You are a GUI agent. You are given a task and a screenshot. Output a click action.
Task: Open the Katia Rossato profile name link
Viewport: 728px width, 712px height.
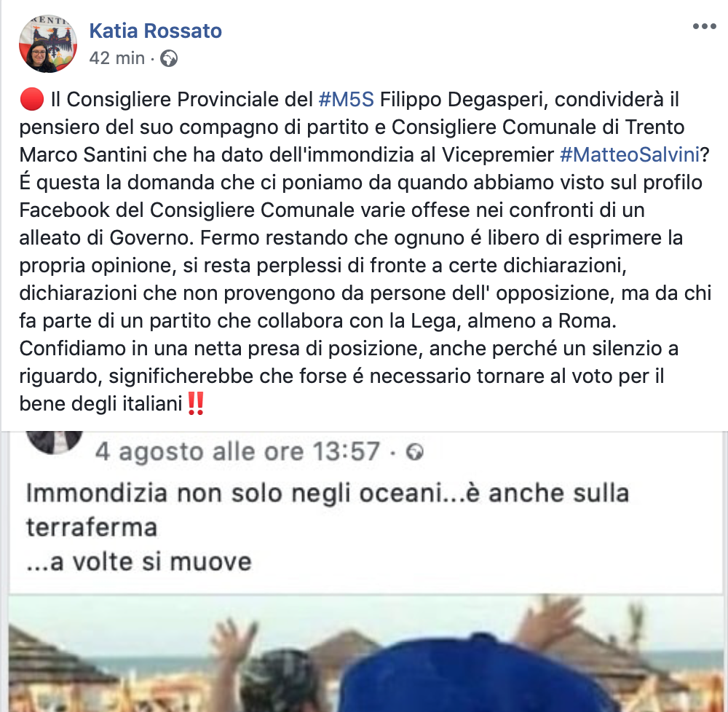156,31
